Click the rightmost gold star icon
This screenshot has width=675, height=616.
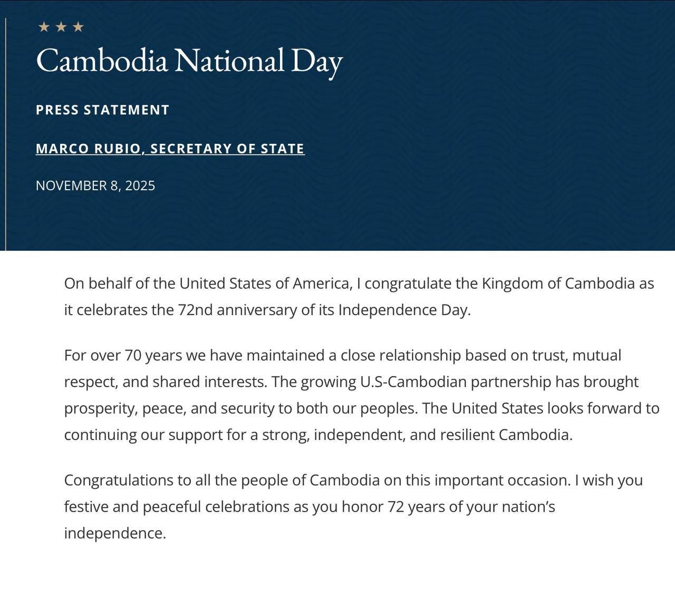click(78, 27)
